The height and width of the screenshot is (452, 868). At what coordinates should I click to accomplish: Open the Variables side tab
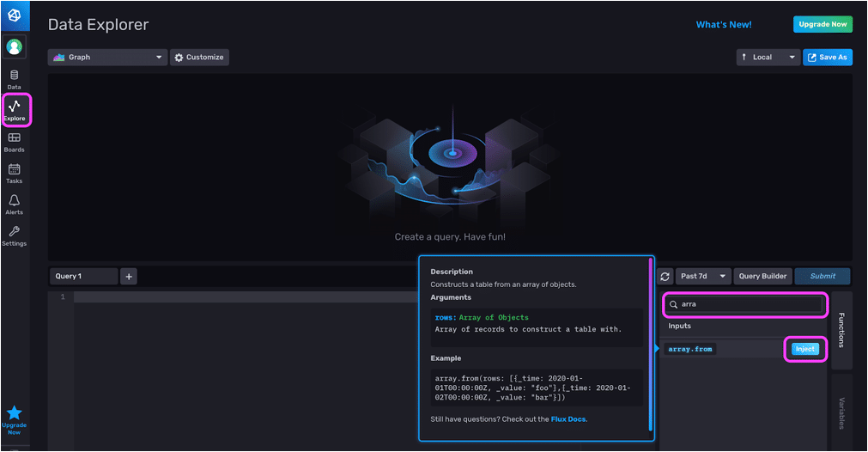coord(841,413)
